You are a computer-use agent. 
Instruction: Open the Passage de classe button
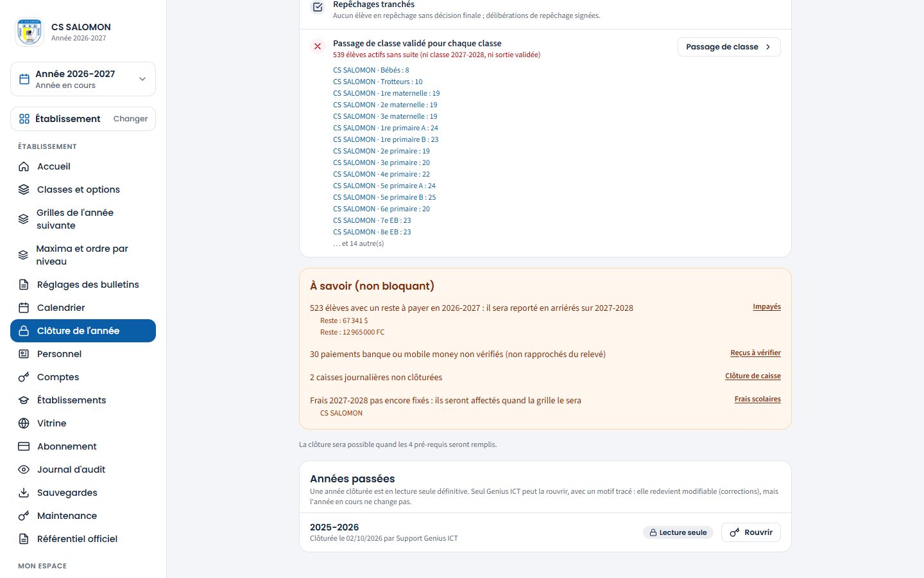click(729, 47)
